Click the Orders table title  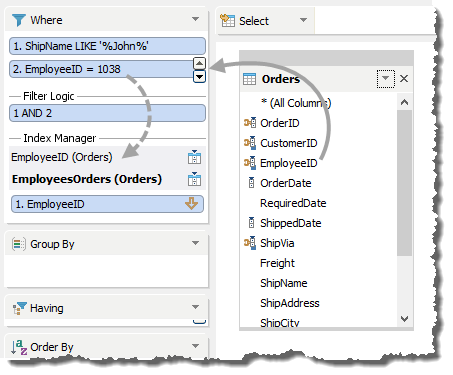pyautogui.click(x=281, y=79)
